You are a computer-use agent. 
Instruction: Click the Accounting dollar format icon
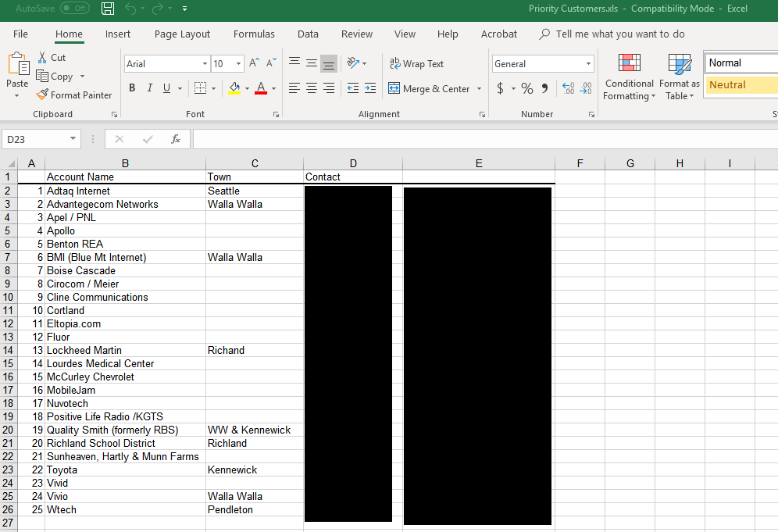[500, 88]
